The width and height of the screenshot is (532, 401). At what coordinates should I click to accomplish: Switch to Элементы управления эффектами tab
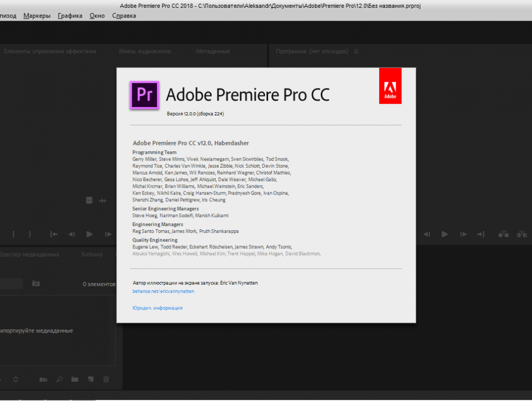(x=50, y=51)
